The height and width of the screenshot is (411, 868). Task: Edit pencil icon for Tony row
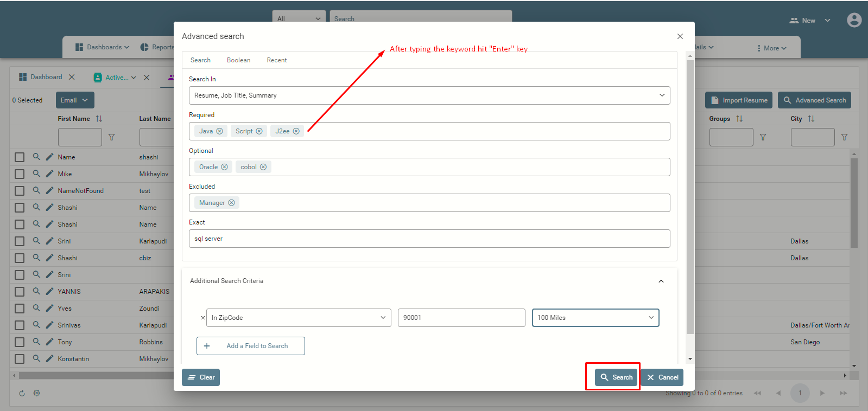(49, 342)
